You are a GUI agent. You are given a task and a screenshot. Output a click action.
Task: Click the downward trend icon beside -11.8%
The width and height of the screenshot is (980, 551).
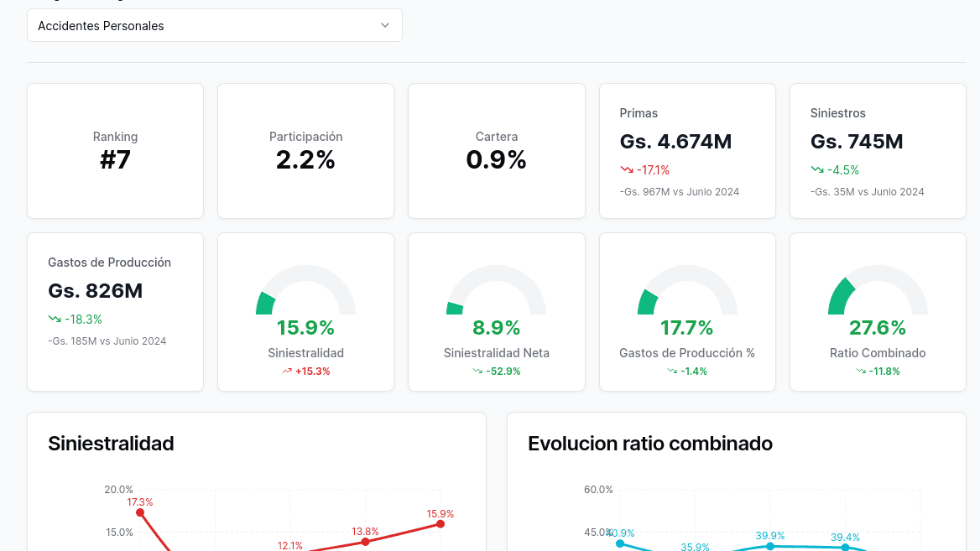[861, 371]
